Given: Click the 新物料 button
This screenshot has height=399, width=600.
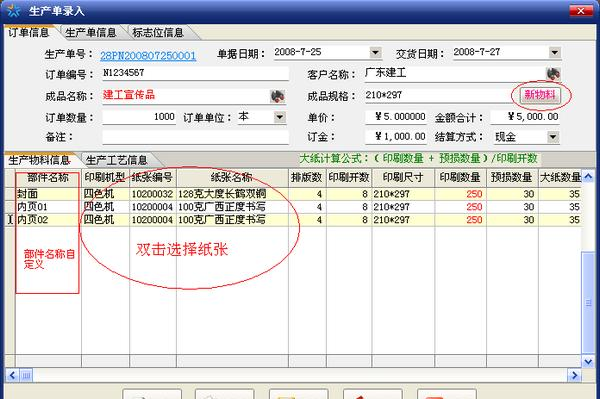Looking at the screenshot, I should coord(540,94).
